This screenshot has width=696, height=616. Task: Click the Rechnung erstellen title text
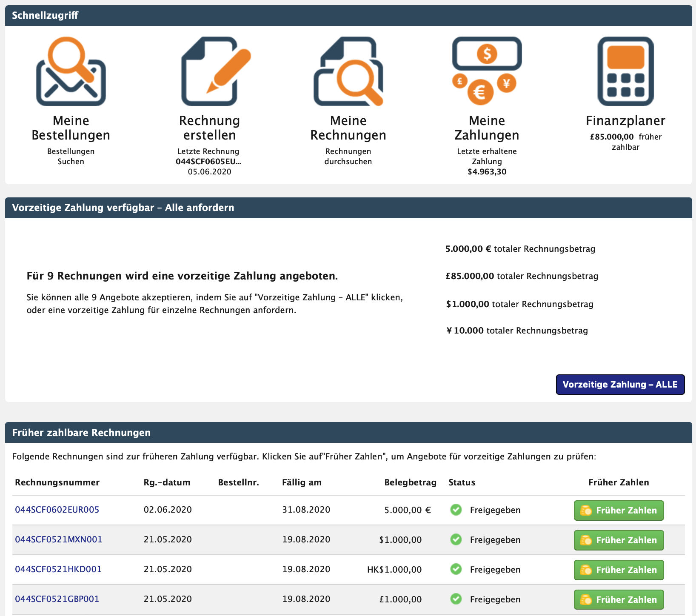[x=210, y=128]
